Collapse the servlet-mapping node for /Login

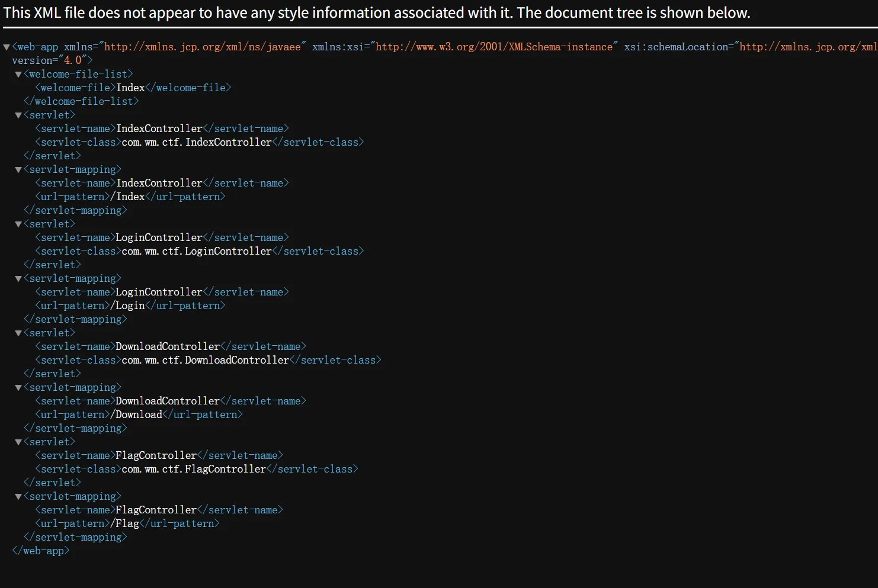(18, 279)
